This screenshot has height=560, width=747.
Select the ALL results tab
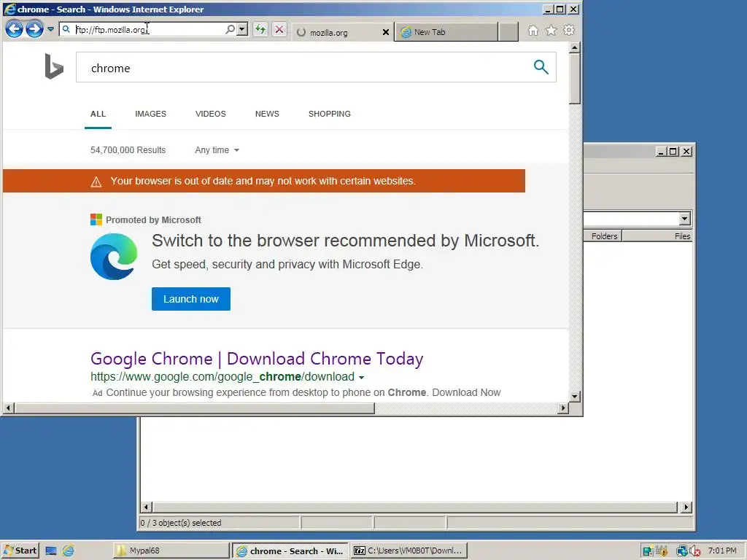point(98,114)
